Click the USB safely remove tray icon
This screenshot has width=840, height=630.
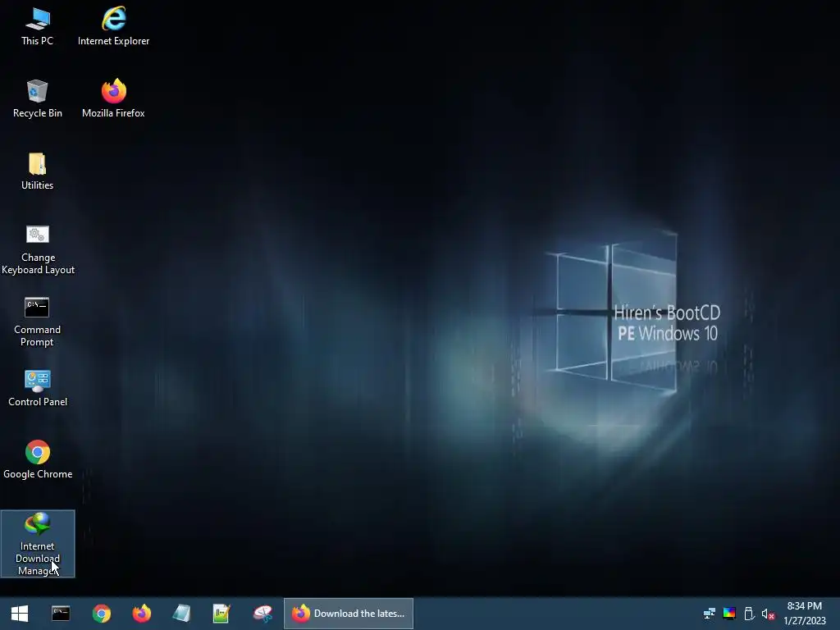[749, 614]
